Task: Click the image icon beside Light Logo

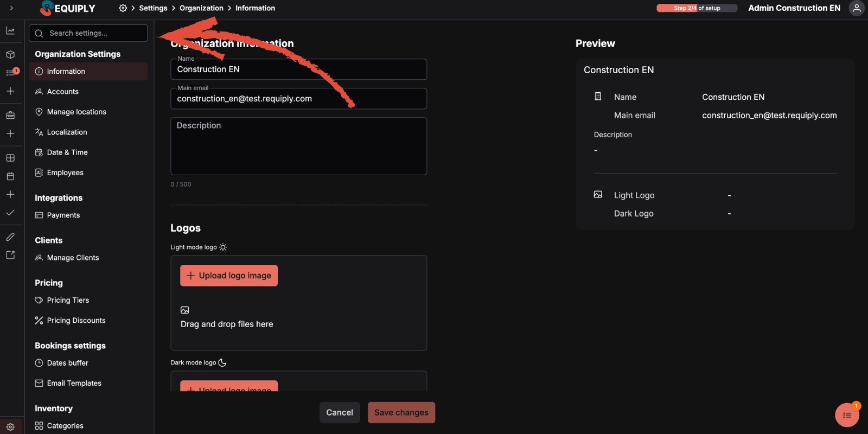Action: tap(598, 195)
